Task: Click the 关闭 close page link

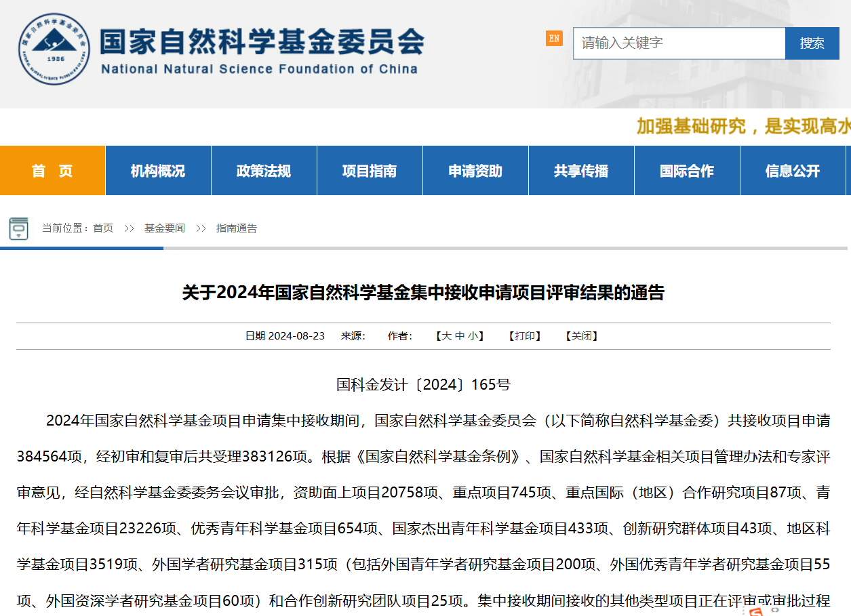Action: coord(582,336)
